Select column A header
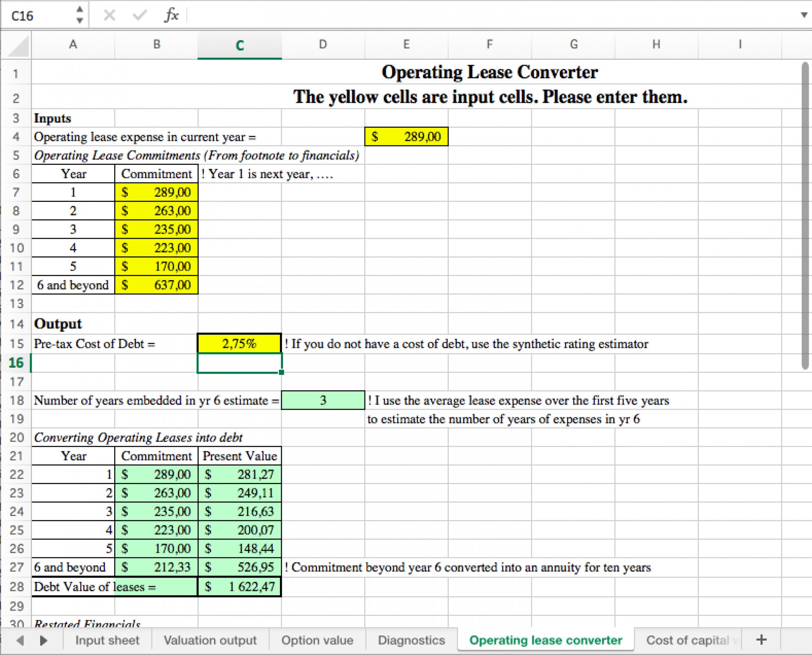 click(x=73, y=44)
